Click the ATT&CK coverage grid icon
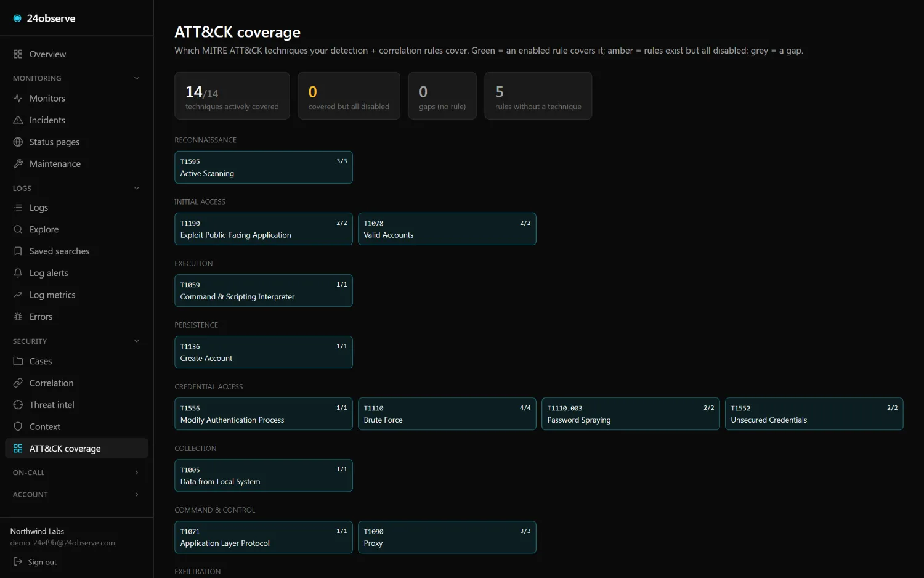The image size is (924, 578). [x=18, y=449]
